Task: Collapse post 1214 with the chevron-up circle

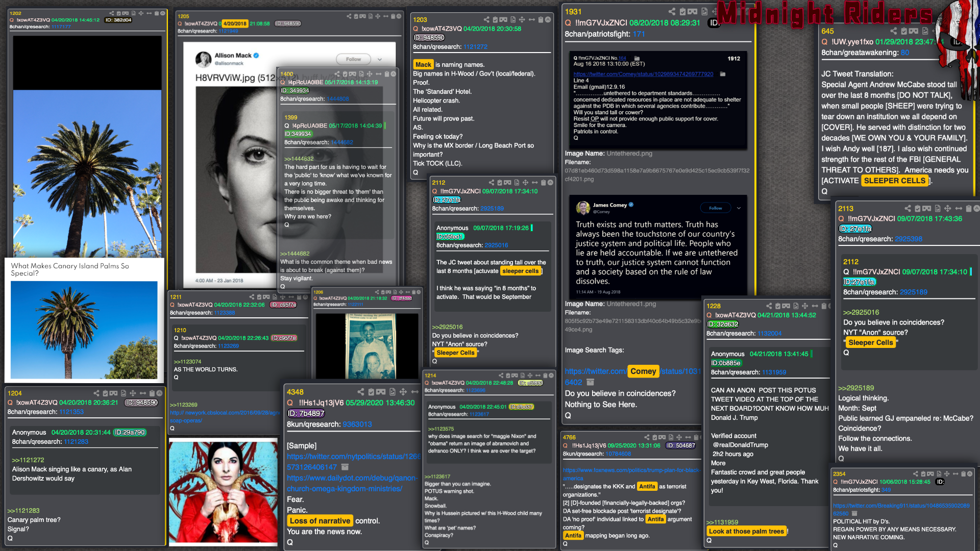Action: coord(551,375)
